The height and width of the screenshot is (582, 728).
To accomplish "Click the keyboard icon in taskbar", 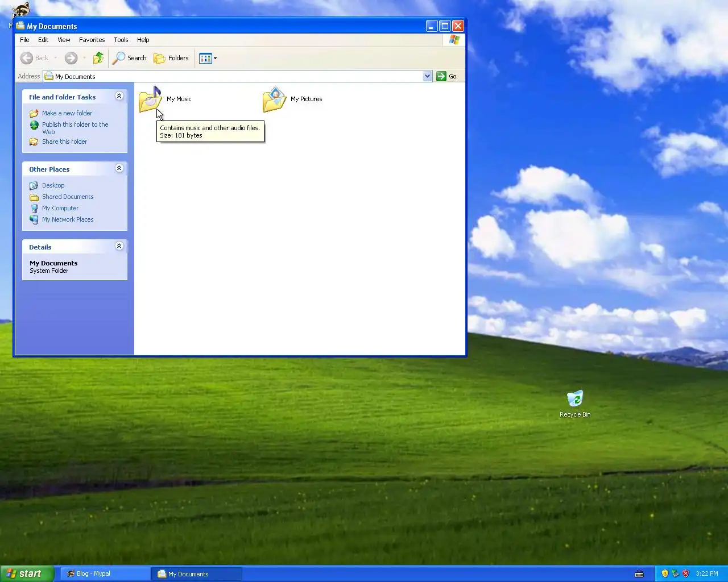I will (639, 573).
